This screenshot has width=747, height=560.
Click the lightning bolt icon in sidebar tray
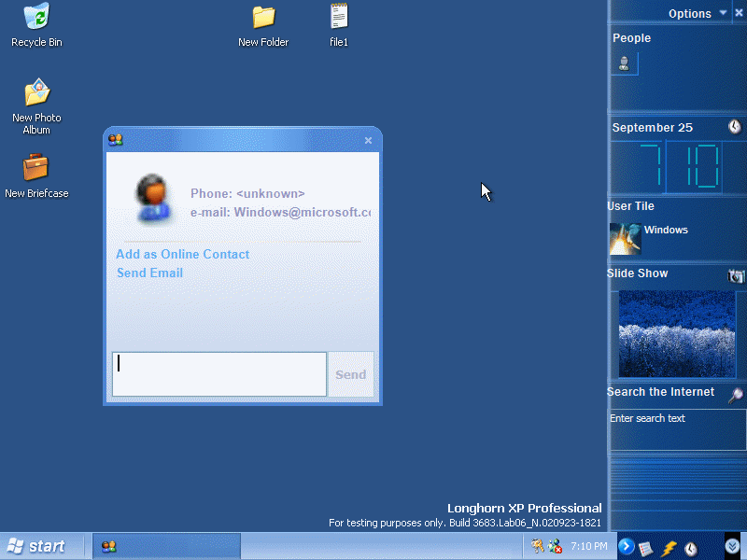[x=669, y=548]
